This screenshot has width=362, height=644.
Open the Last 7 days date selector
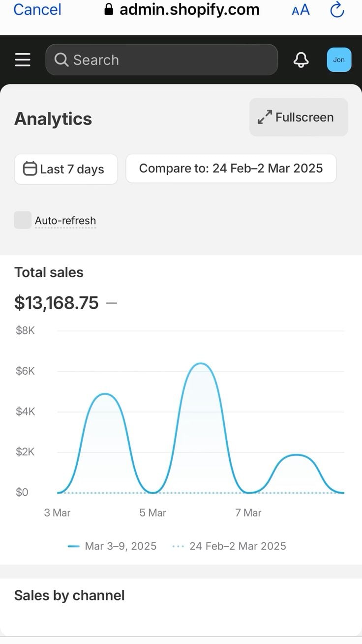point(66,169)
